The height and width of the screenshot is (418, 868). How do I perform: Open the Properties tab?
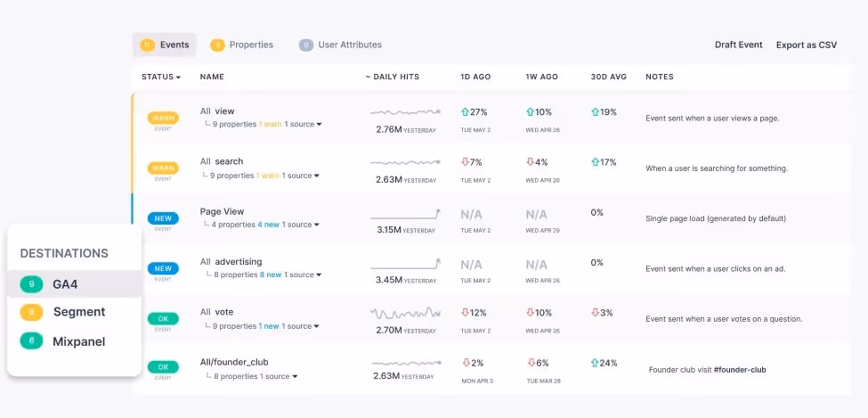pos(241,45)
